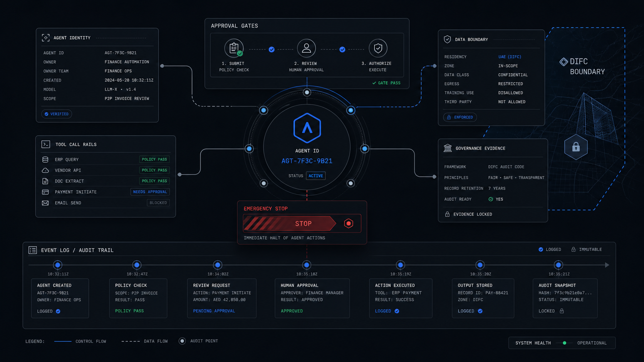Click the Authorize Execute shield icon
644x362 pixels.
378,48
